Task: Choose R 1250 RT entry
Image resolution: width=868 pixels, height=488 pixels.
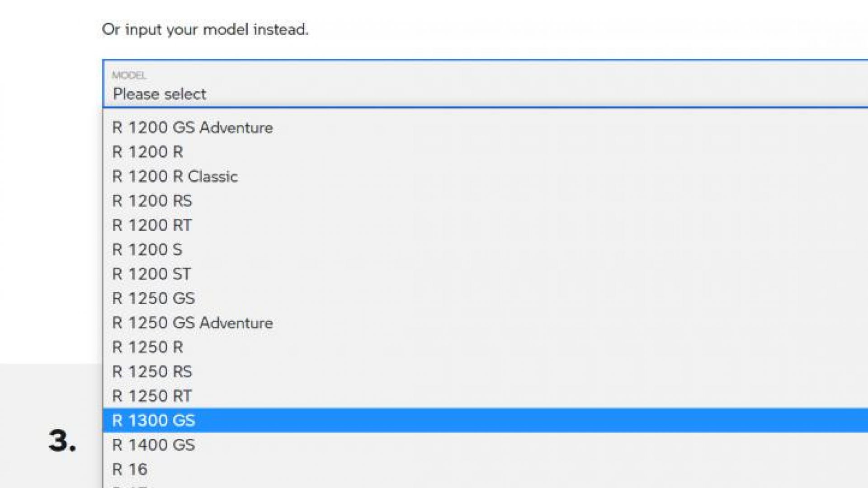Action: [152, 396]
